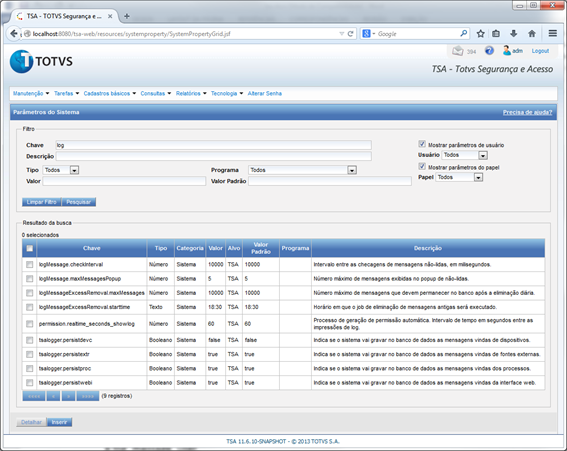Screen dimensions: 567x451
Task: Go to next results page
Action: (68, 396)
